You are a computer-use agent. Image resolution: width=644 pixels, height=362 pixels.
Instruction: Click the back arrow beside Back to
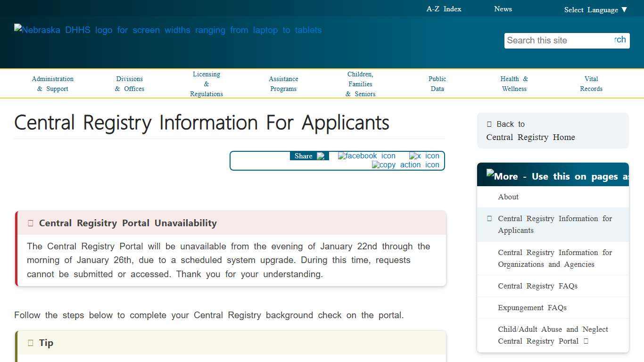(489, 124)
